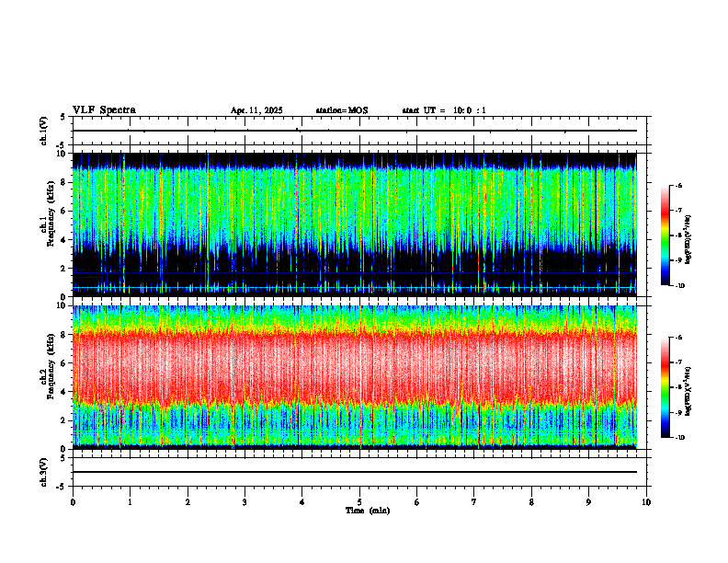
Task: Click the ch.2 color bar log(PSD) units label
Action: (x=688, y=391)
